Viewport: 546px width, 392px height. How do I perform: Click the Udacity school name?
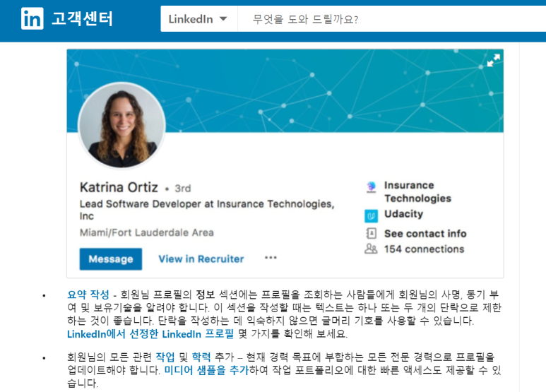403,213
